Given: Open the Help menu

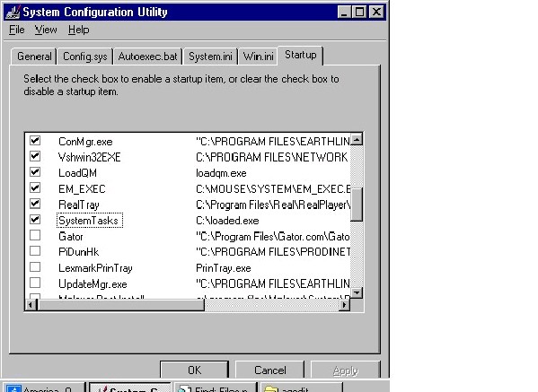Looking at the screenshot, I should (78, 30).
